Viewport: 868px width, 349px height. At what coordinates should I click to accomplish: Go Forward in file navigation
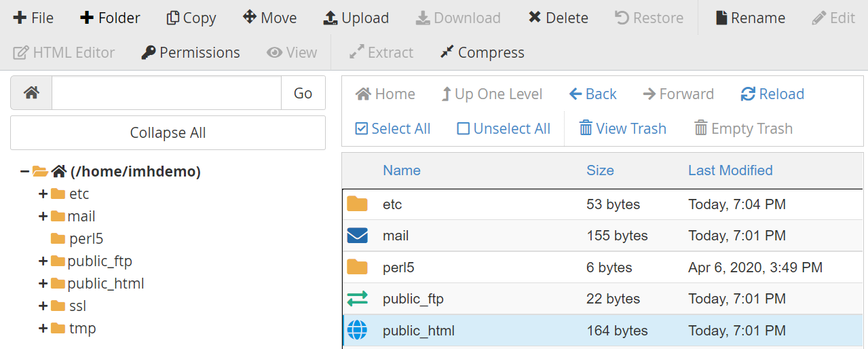(x=678, y=94)
